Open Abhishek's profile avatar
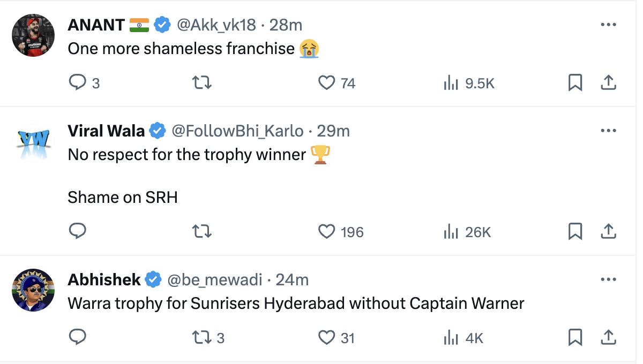Screen dimensions: 643x364 [33, 290]
